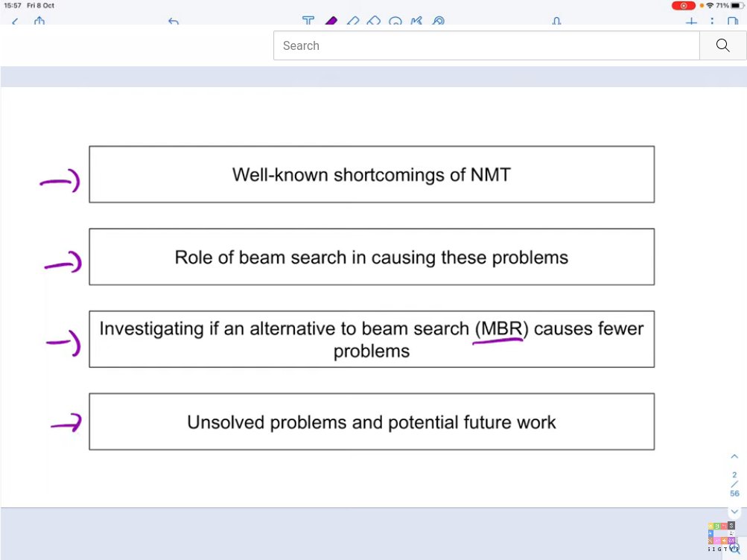
Task: Select the Text tool
Action: tap(308, 20)
